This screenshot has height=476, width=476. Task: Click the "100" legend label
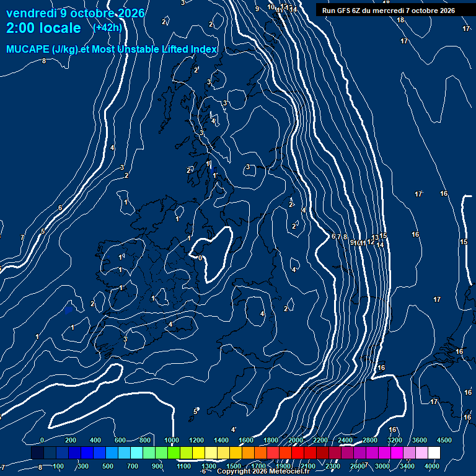(x=58, y=466)
